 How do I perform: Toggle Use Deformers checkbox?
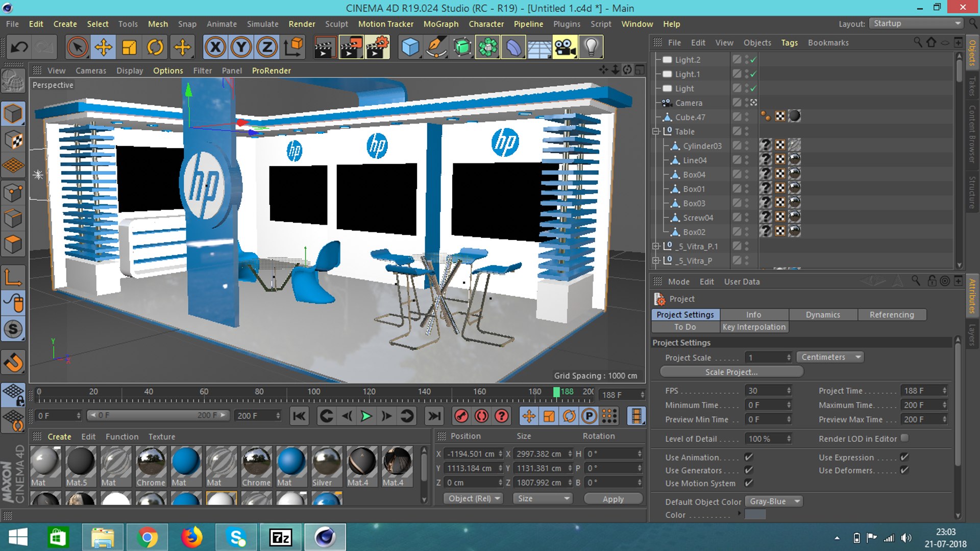click(904, 470)
